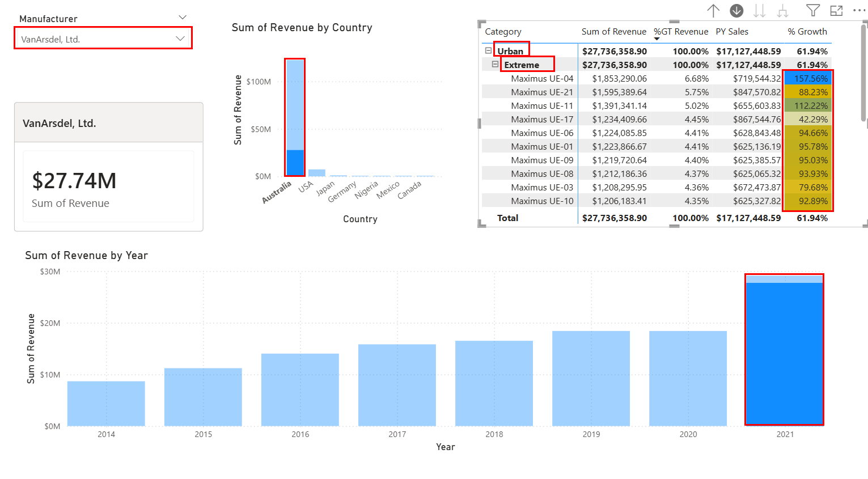Open more options ellipsis for the matrix
Viewport: 868px width, 479px height.
pos(859,10)
